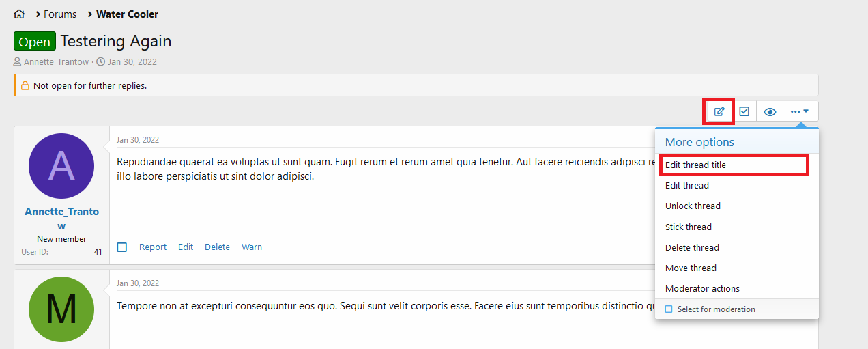868x349 pixels.
Task: Open the Forums breadcrumb link
Action: (60, 14)
